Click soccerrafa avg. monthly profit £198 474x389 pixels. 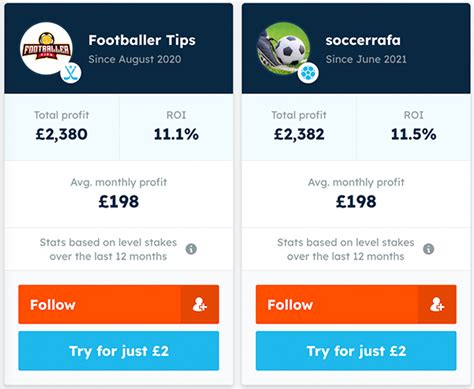point(356,201)
